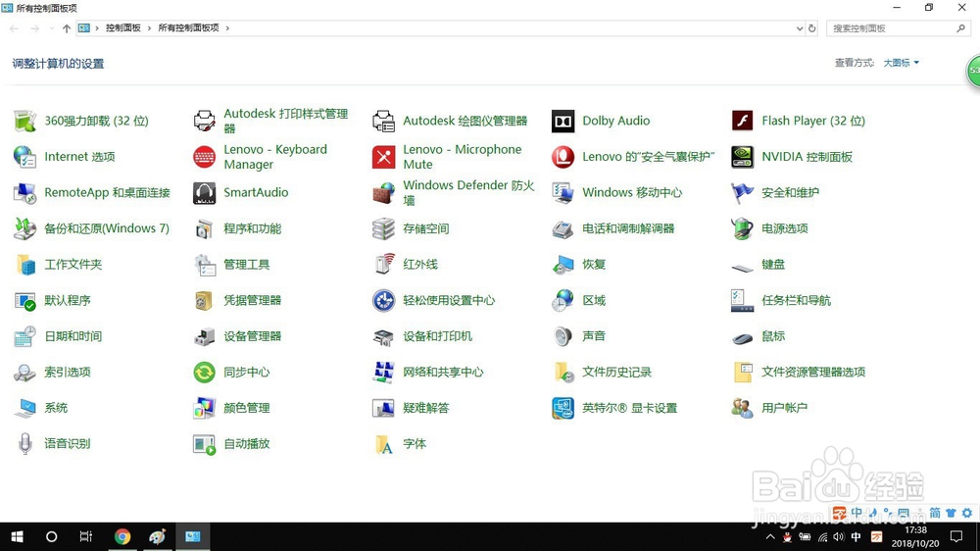Click the 键盘 link
This screenshot has height=551, width=980.
point(773,265)
